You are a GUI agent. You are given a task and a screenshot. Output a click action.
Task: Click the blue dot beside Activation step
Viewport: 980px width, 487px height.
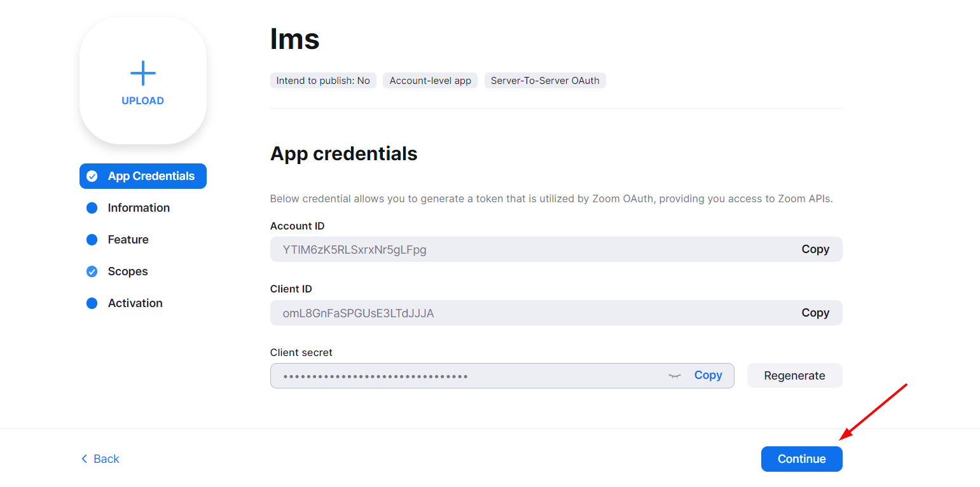click(92, 303)
